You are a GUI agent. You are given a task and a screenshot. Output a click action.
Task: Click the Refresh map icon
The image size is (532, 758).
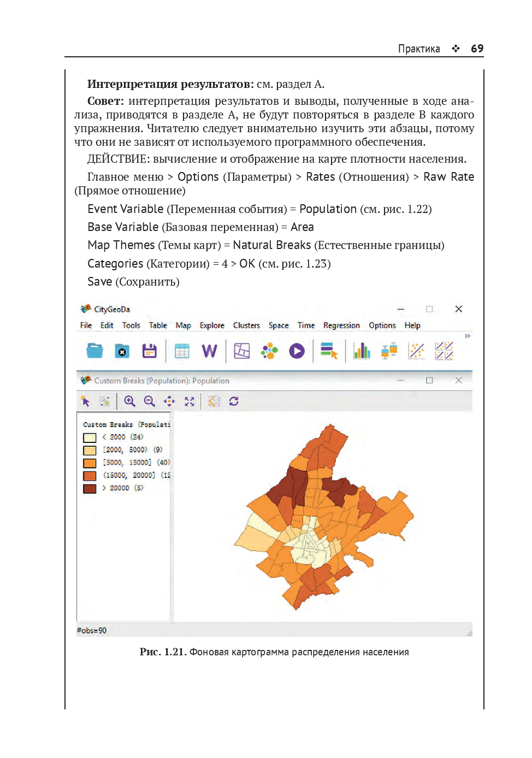pyautogui.click(x=234, y=401)
